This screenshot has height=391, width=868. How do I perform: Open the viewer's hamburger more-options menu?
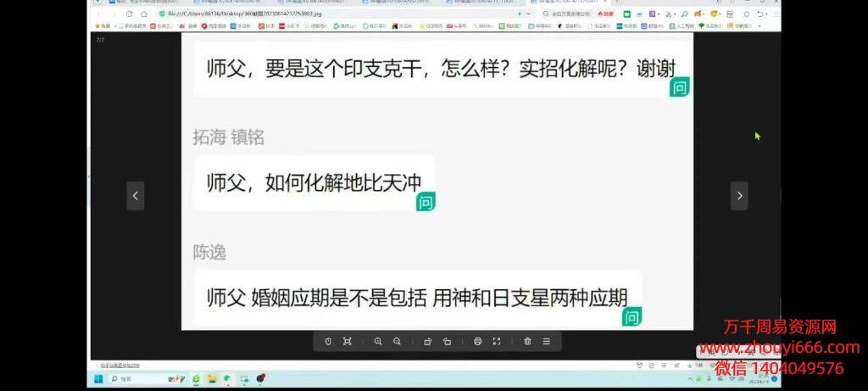point(547,341)
